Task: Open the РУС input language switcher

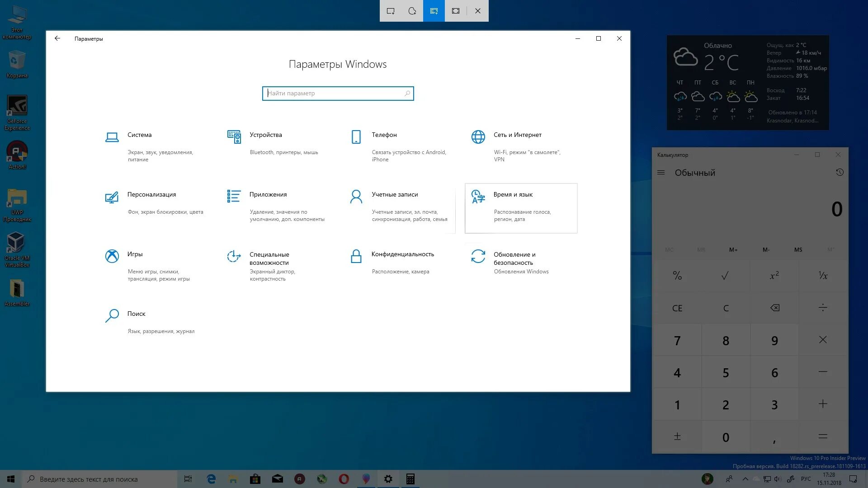Action: pyautogui.click(x=806, y=479)
